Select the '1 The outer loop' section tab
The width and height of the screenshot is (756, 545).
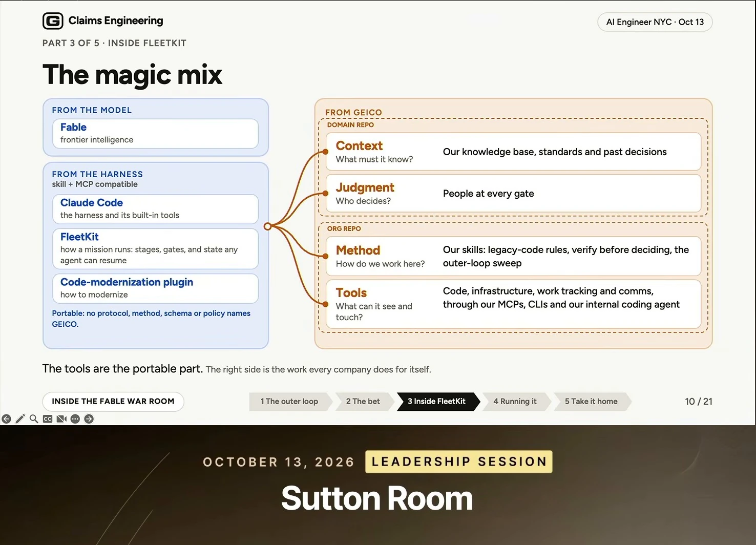tap(289, 402)
